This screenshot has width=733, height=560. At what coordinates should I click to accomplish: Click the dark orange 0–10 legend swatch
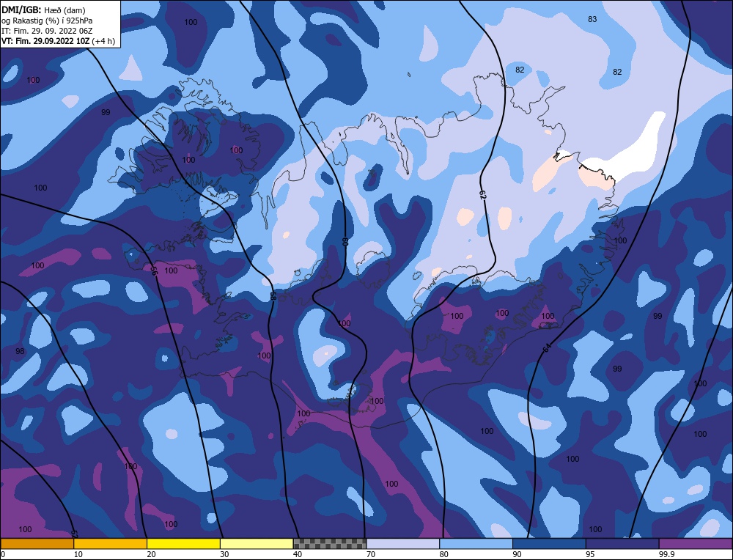(x=37, y=543)
